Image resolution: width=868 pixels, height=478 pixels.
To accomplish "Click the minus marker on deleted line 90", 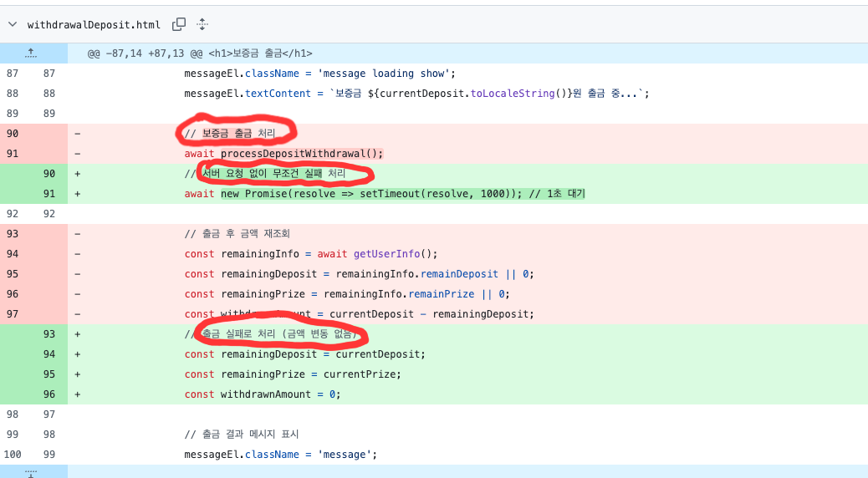I will [78, 134].
